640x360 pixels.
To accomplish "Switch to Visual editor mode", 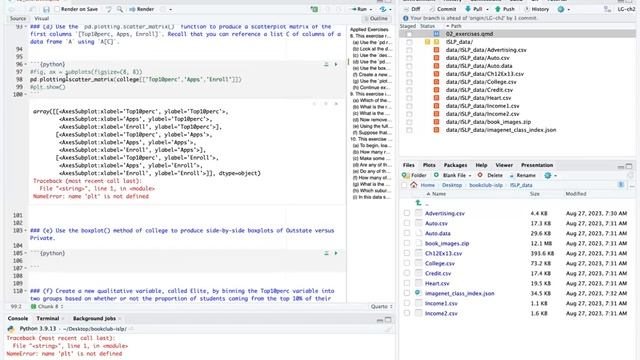I will 42,19.
